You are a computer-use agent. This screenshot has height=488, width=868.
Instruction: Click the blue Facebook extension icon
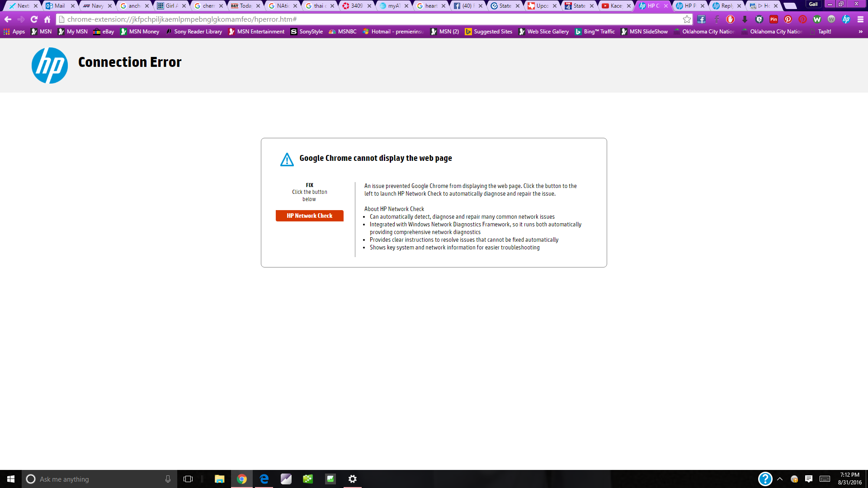coord(701,19)
